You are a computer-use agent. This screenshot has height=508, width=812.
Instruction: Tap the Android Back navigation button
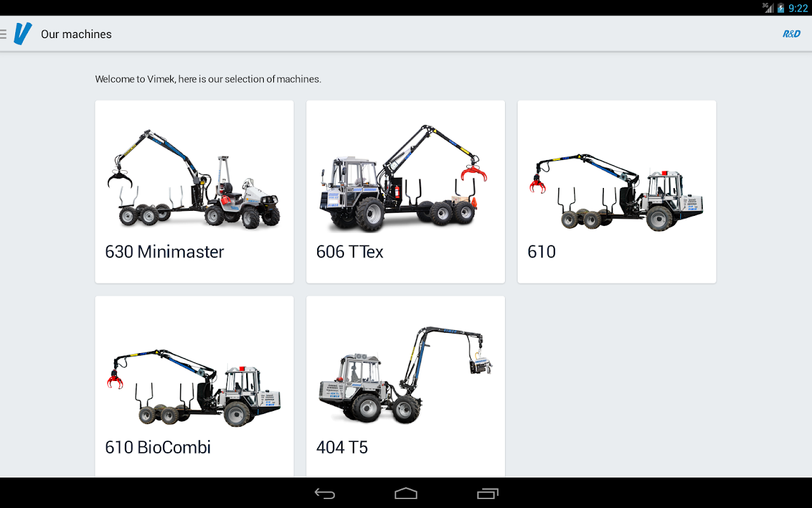pos(325,493)
